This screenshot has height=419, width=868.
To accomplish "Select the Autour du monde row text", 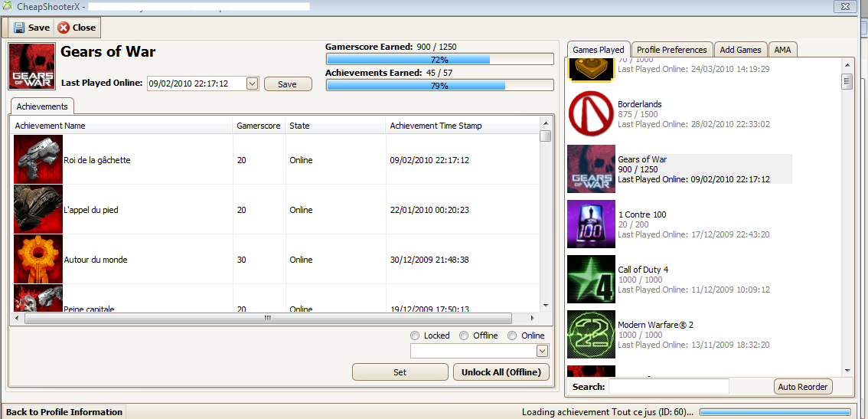I will point(95,260).
